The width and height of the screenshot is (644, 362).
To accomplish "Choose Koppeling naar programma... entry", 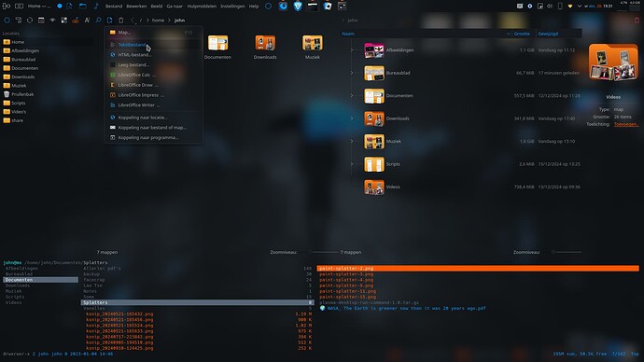I will [153, 137].
